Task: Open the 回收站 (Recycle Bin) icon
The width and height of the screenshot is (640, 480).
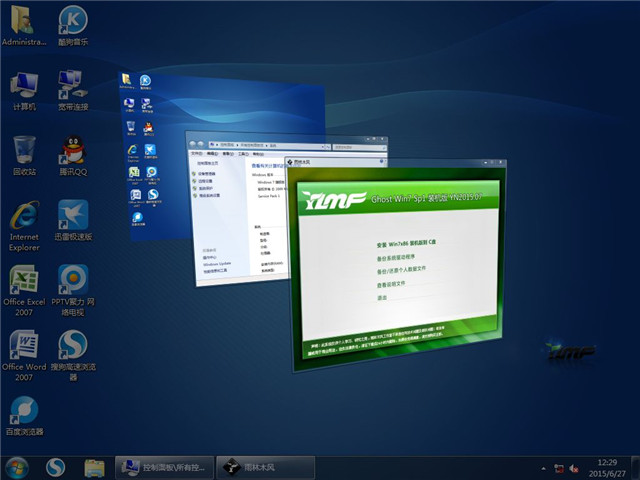Action: click(24, 150)
